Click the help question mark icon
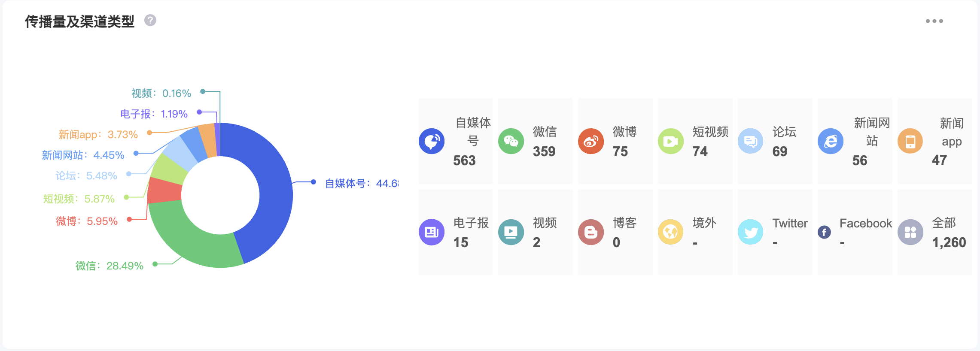This screenshot has height=351, width=980. [x=150, y=21]
